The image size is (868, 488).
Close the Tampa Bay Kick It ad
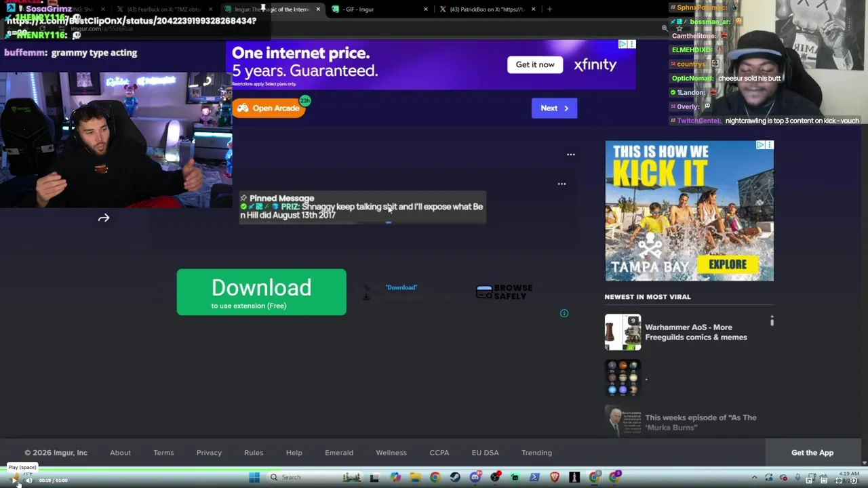pos(769,145)
